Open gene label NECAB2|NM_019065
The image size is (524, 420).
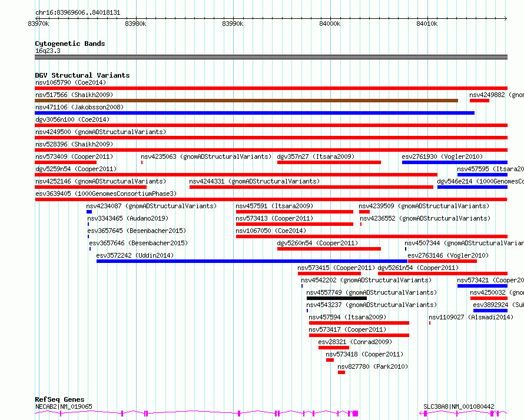pos(64,406)
